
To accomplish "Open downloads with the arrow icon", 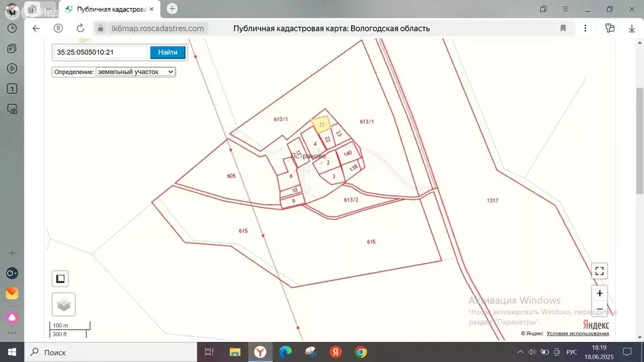I will [631, 28].
